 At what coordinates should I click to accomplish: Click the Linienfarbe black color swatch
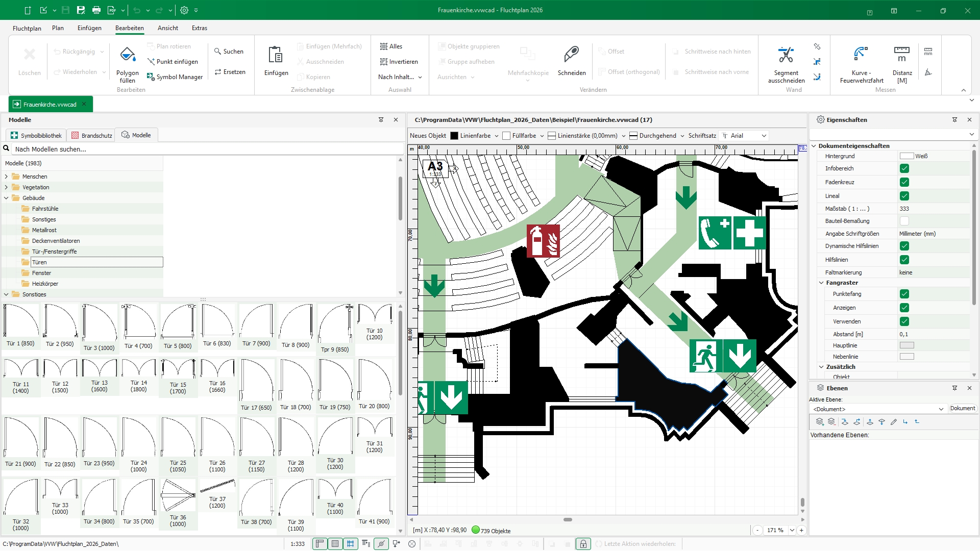[454, 136]
